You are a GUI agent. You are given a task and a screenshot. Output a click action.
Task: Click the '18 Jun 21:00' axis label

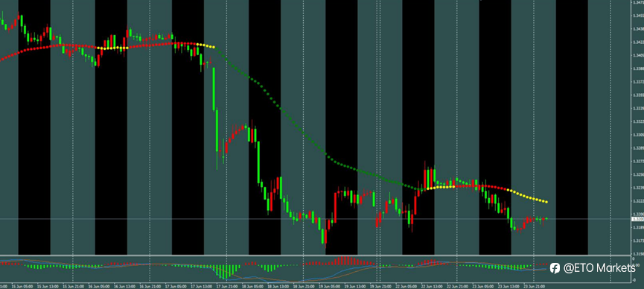click(x=305, y=286)
